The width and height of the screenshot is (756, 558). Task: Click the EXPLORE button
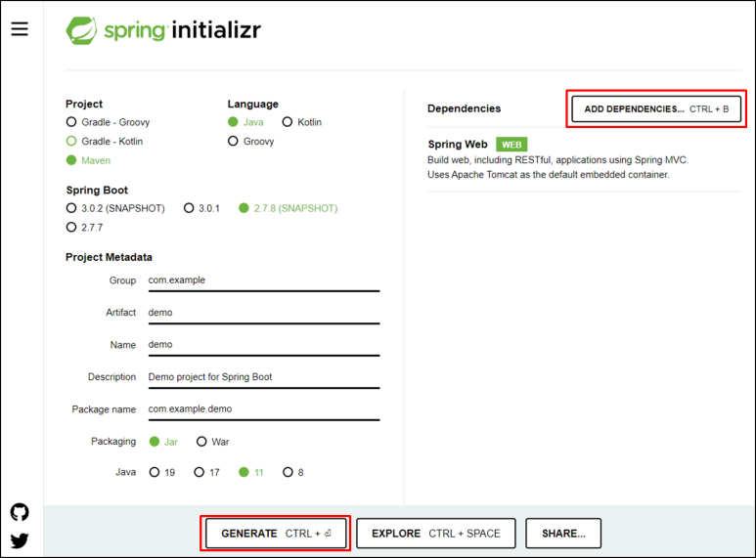[x=436, y=534]
